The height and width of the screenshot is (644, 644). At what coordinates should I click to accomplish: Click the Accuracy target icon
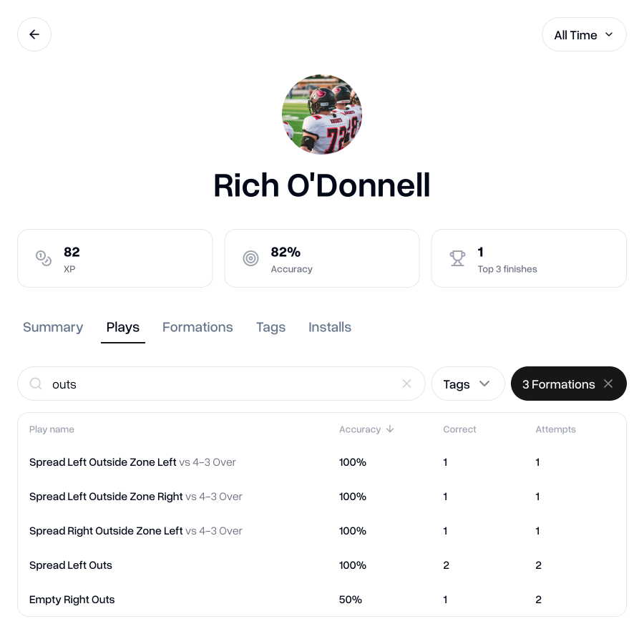(250, 258)
